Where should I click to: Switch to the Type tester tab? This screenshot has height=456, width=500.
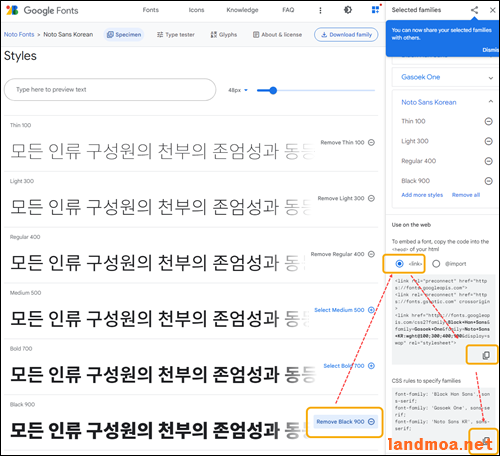[x=176, y=35]
